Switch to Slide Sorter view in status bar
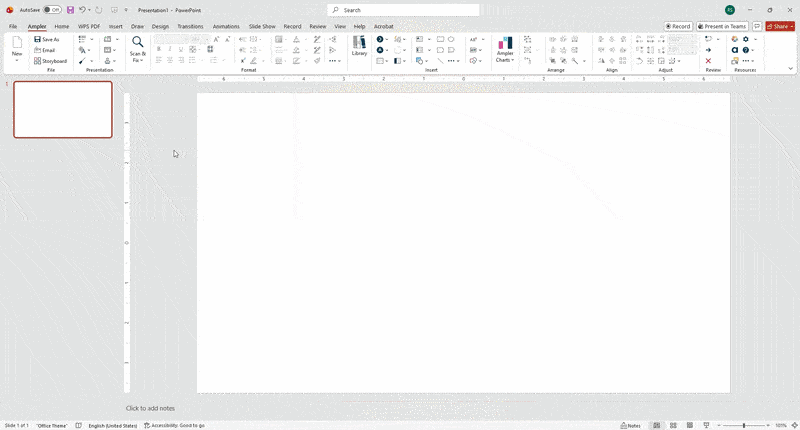The height and width of the screenshot is (430, 800). 673,425
